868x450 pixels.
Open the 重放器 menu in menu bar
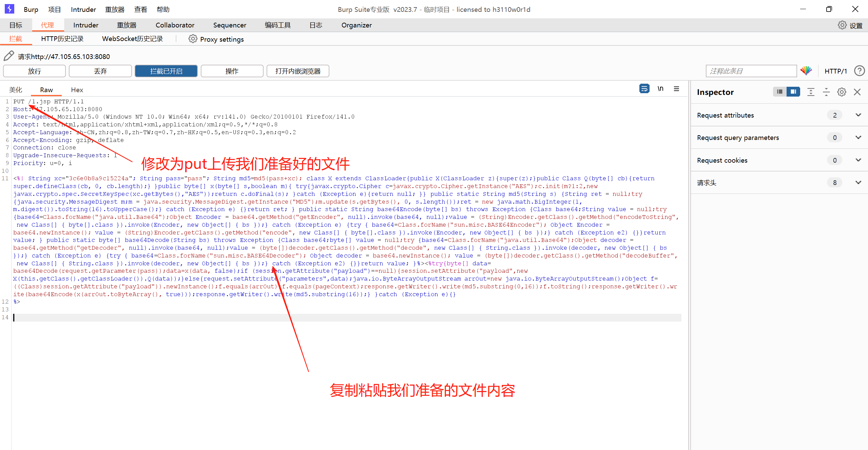115,9
